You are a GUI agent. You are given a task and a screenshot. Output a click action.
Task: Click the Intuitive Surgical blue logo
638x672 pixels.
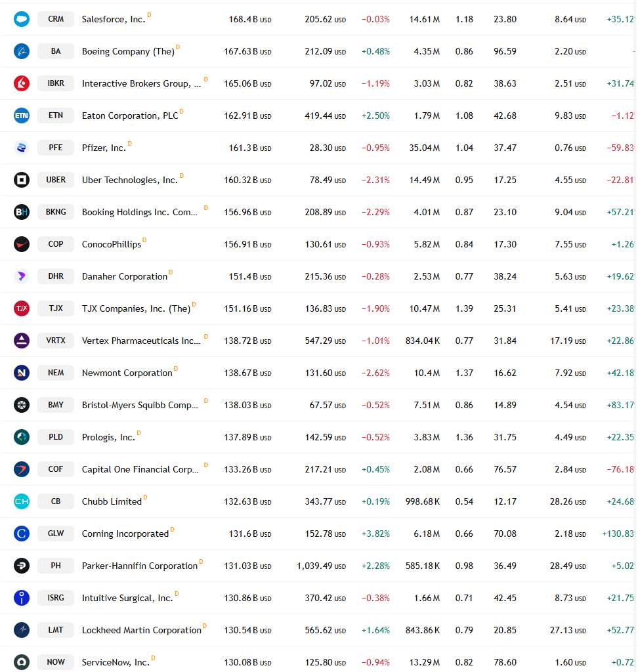coord(22,597)
